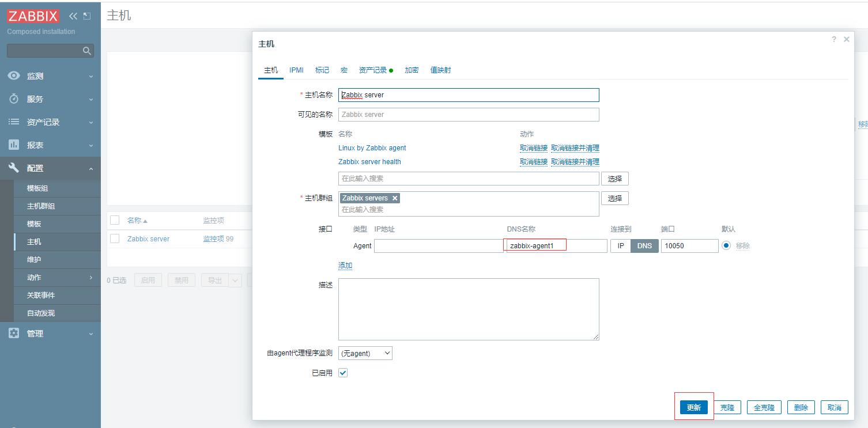Click the sidebar hide/kiosk icon
868x428 pixels.
coord(87,16)
